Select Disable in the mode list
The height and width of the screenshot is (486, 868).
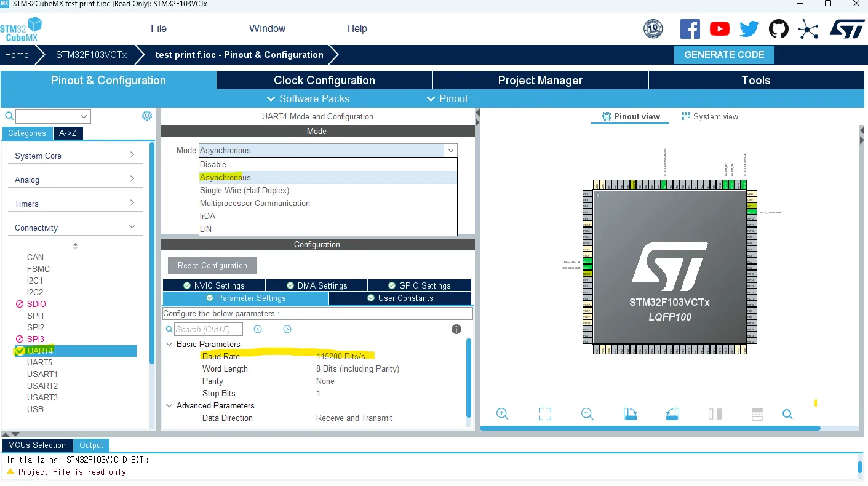328,164
